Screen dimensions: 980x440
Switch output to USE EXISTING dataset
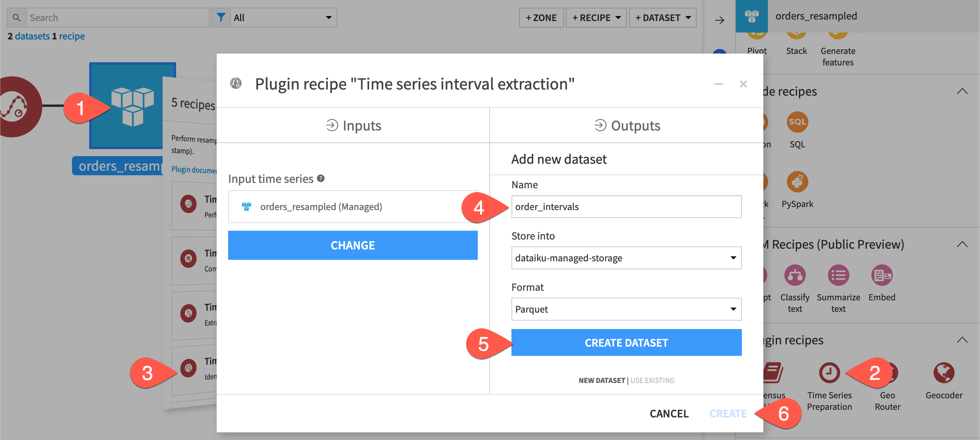pos(652,380)
